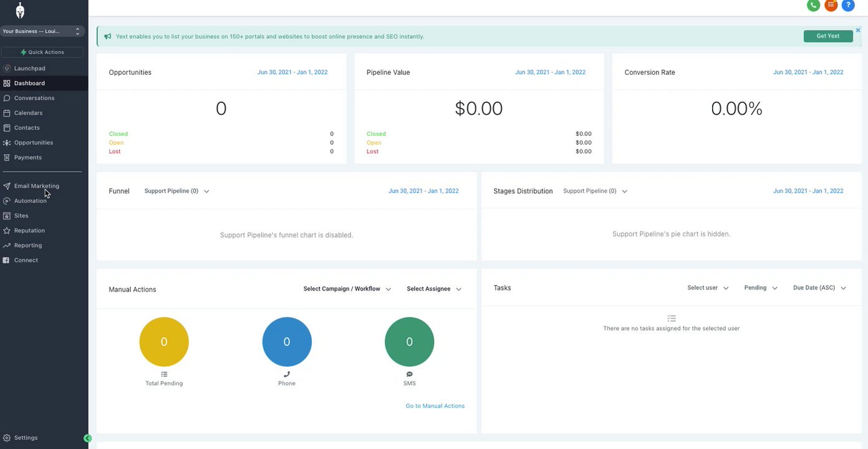Image resolution: width=868 pixels, height=449 pixels.
Task: Click the Connect Facebook-style icon
Action: (x=7, y=260)
